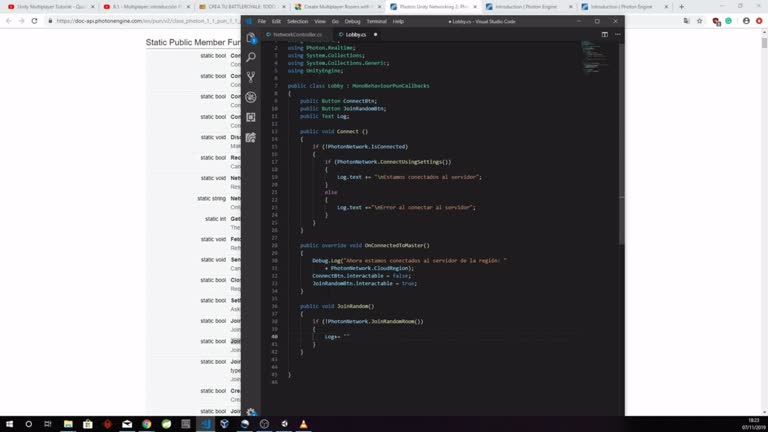Open VS Code Selection menu

pyautogui.click(x=297, y=22)
